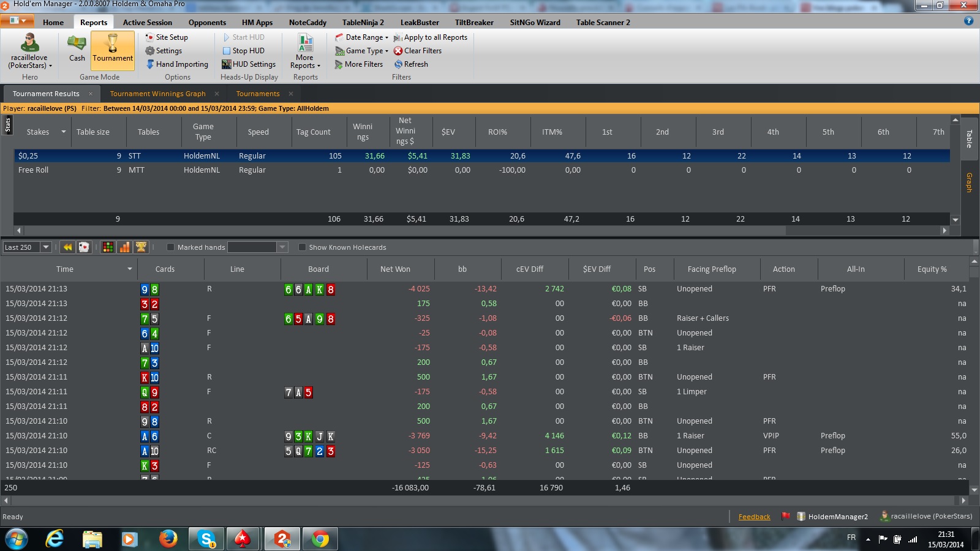
Task: Clear Filters in the ribbon
Action: click(417, 51)
